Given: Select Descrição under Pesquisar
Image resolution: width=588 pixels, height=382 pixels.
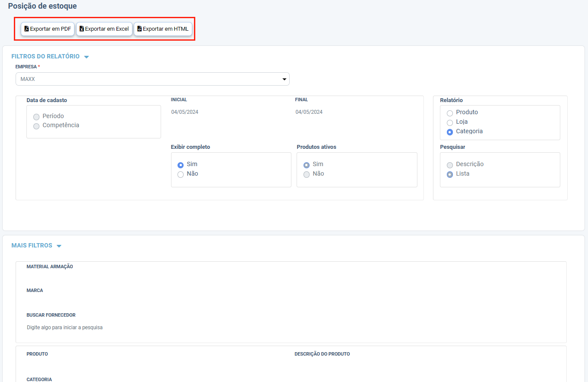Looking at the screenshot, I should coord(450,165).
